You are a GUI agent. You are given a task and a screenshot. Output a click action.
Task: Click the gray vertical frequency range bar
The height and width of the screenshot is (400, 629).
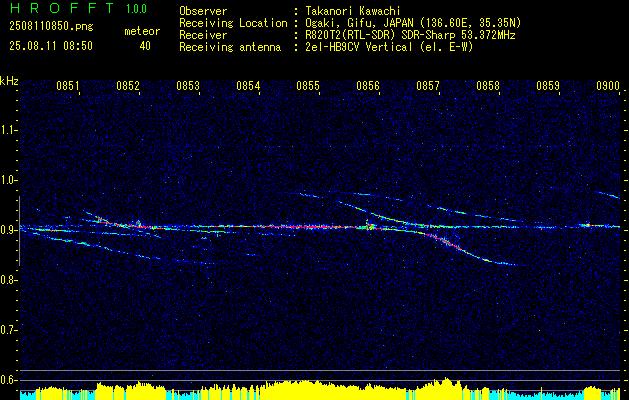click(19, 231)
